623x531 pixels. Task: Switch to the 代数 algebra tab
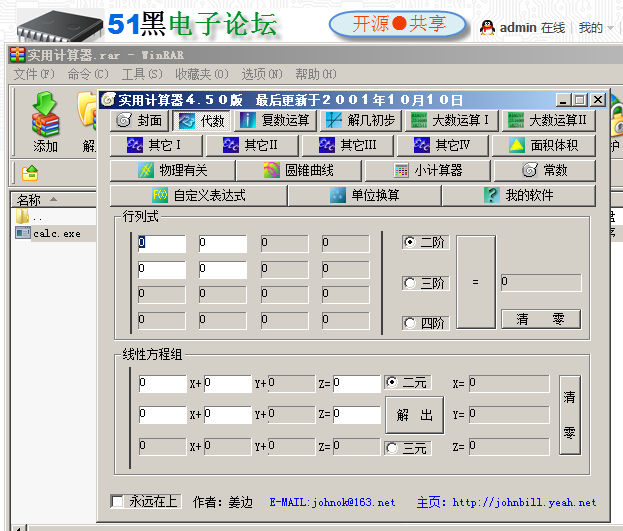pyautogui.click(x=202, y=120)
